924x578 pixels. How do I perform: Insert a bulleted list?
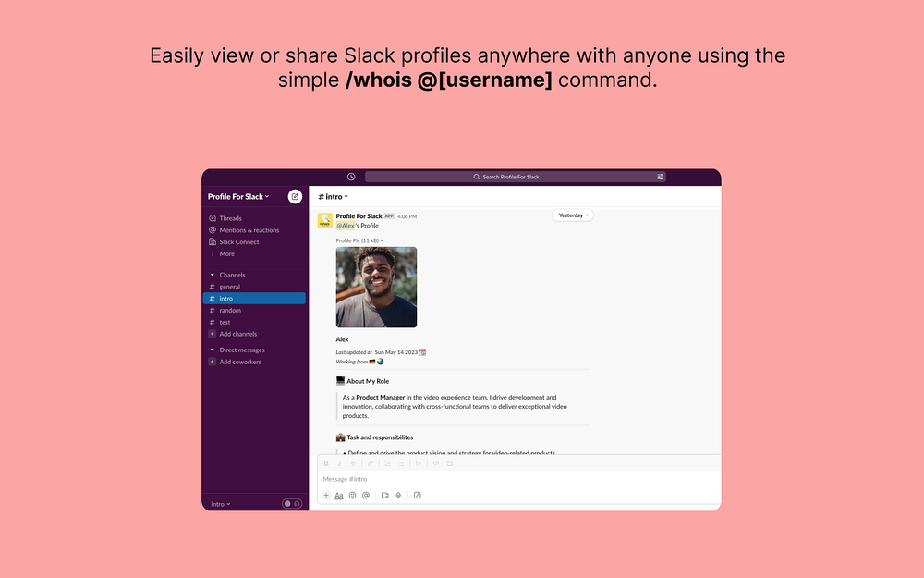pyautogui.click(x=401, y=463)
